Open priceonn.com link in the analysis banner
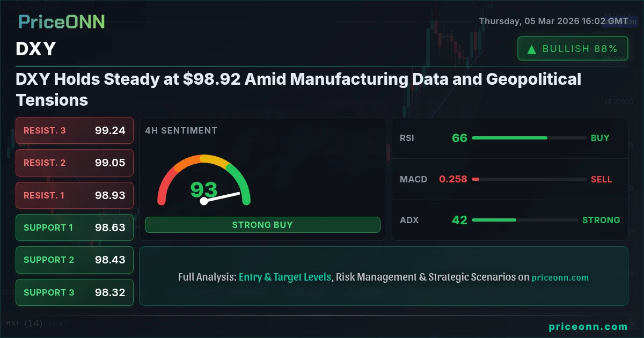The height and width of the screenshot is (338, 644). 560,277
